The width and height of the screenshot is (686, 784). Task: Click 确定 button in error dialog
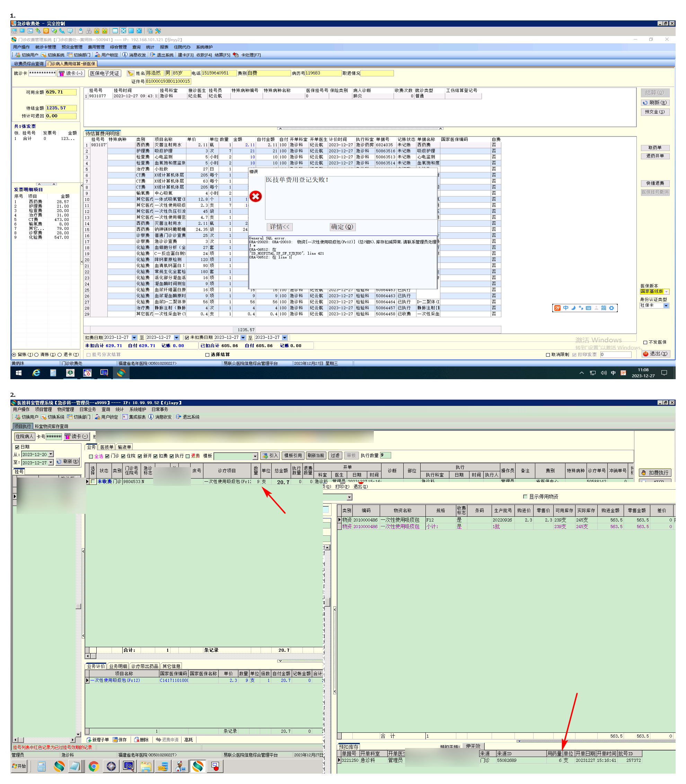pyautogui.click(x=342, y=227)
